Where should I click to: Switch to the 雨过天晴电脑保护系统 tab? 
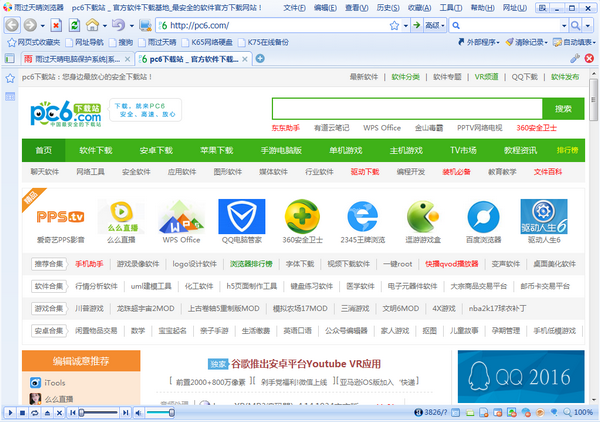[69, 59]
